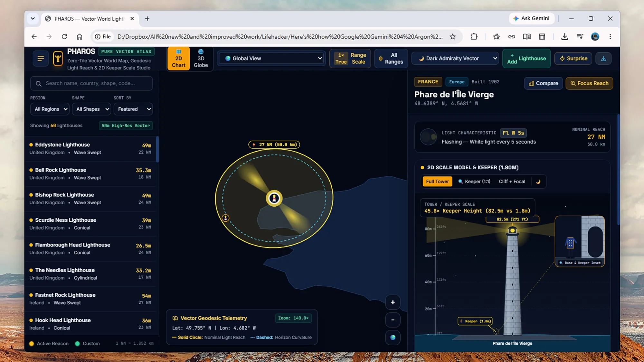Viewport: 644px width, 362px height.
Task: Open the Dark Admiralty Vector theme dropdown
Action: pyautogui.click(x=455, y=59)
